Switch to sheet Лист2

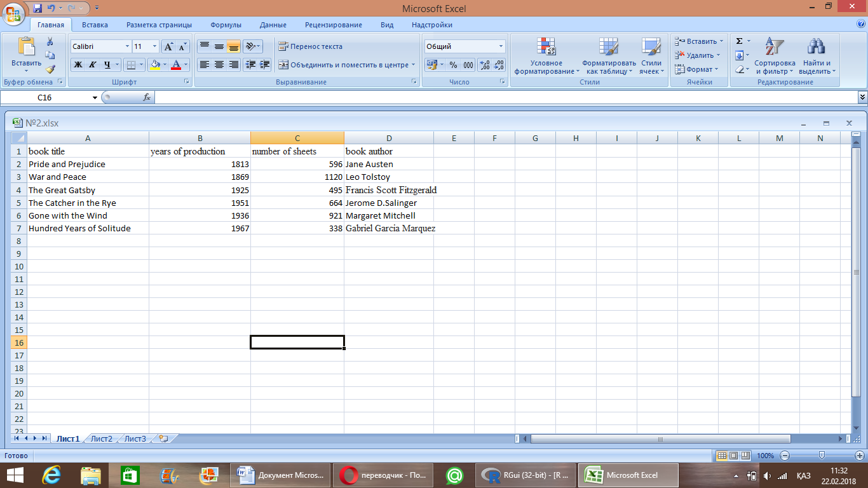tap(102, 438)
